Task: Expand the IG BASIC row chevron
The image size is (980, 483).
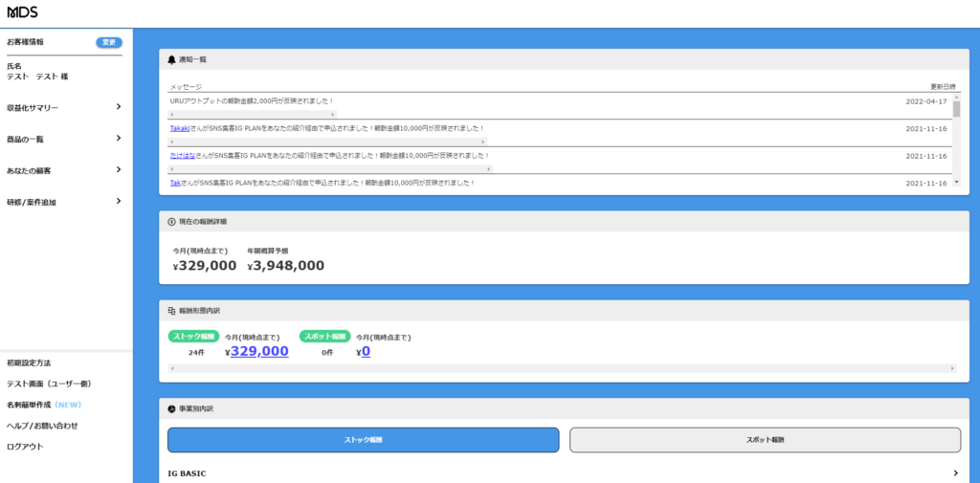Action: (x=955, y=472)
